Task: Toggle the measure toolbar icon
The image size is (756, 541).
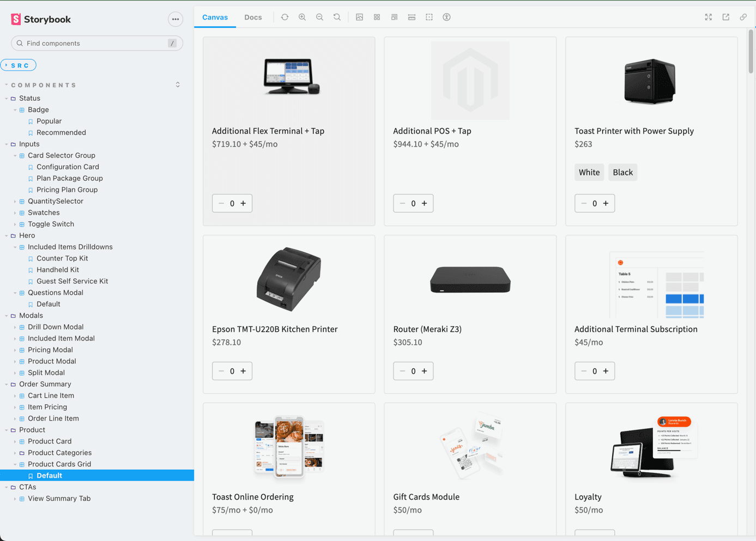Action: tap(412, 17)
